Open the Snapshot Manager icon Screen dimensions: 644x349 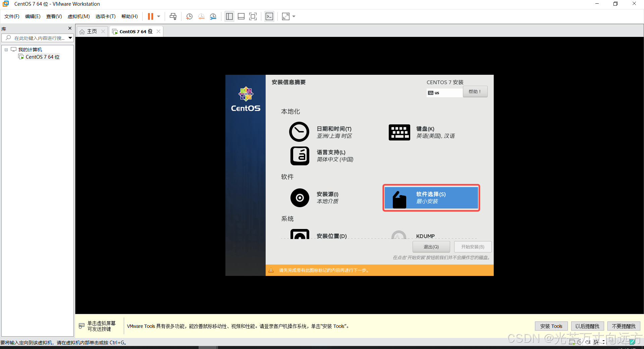click(x=213, y=16)
